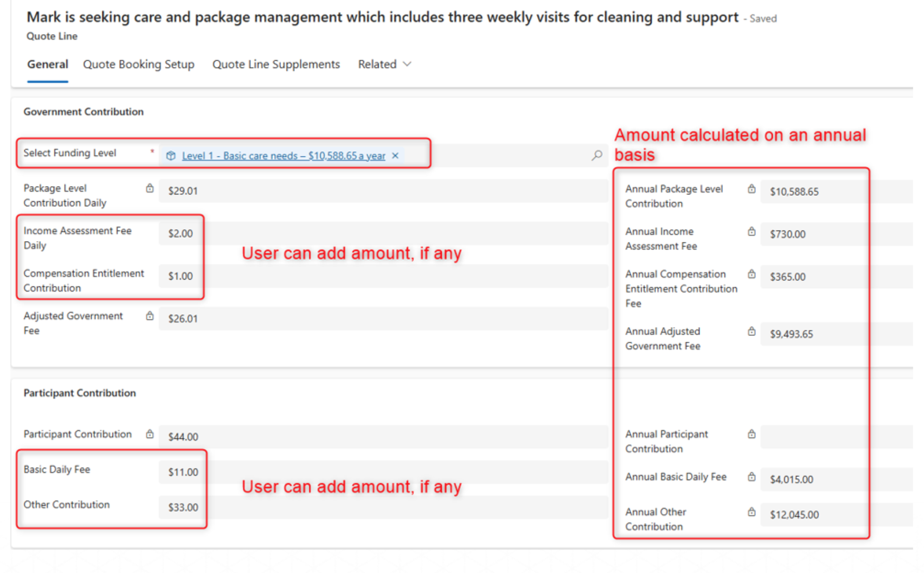The image size is (924, 573).
Task: Open the Quote Line Supplements tab
Action: (276, 65)
